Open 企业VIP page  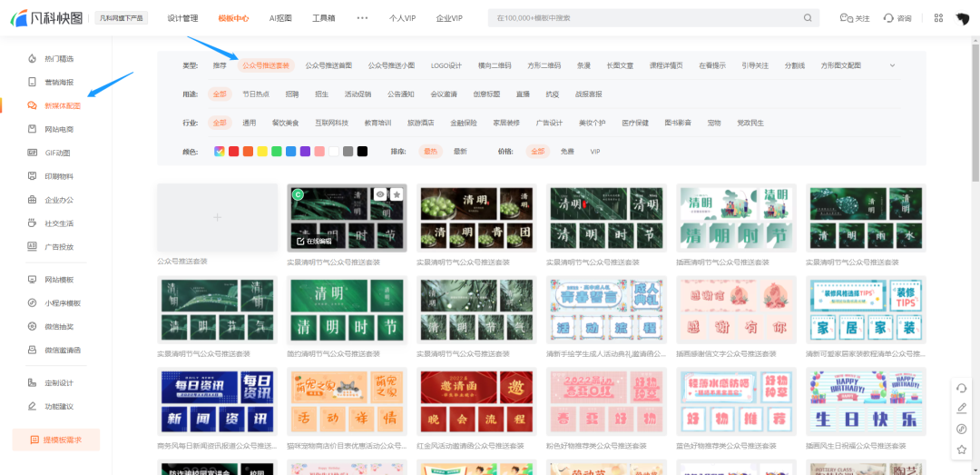click(x=449, y=18)
